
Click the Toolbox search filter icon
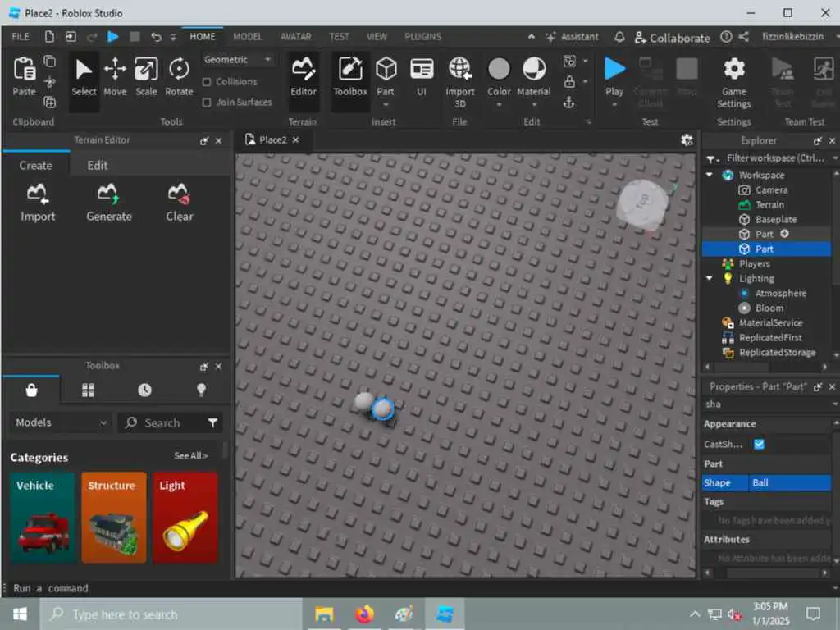(212, 422)
